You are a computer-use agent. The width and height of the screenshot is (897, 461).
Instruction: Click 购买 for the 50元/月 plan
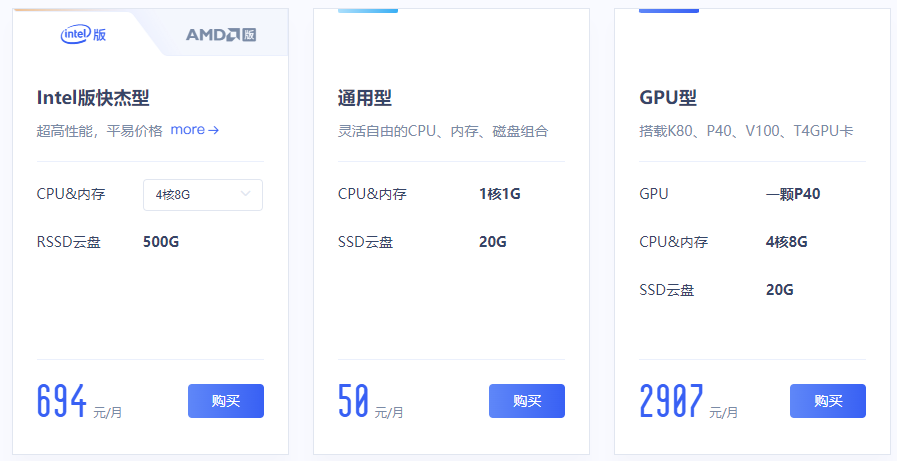pos(527,401)
